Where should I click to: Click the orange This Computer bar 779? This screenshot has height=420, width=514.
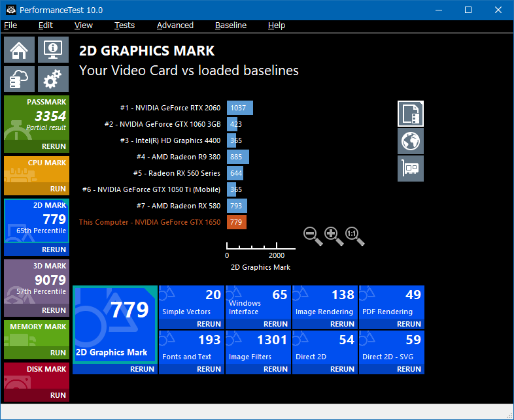point(237,222)
